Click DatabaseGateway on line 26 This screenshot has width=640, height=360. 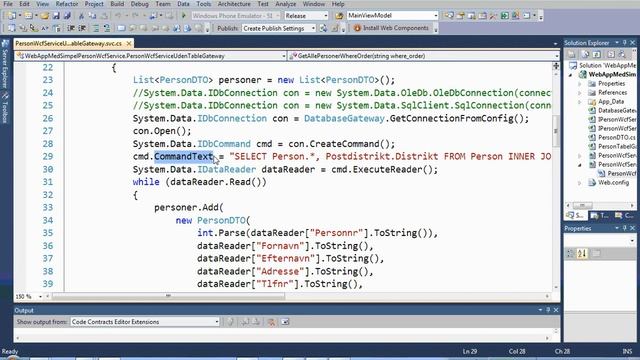coord(344,118)
